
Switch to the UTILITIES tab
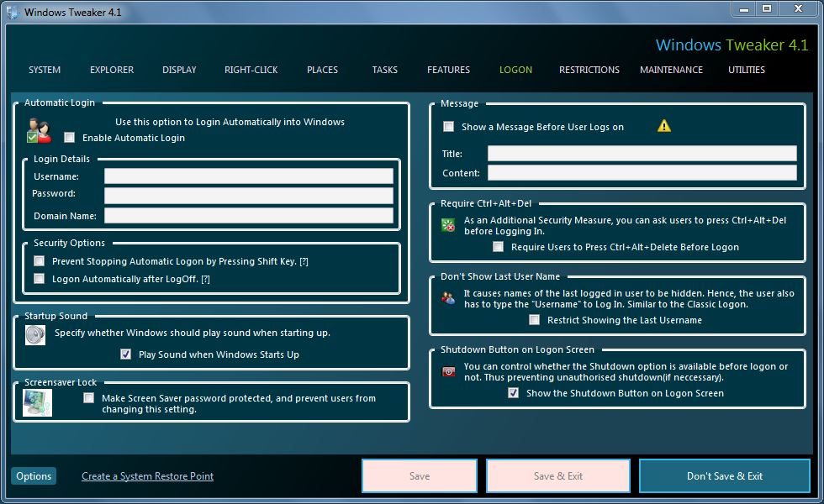click(747, 70)
